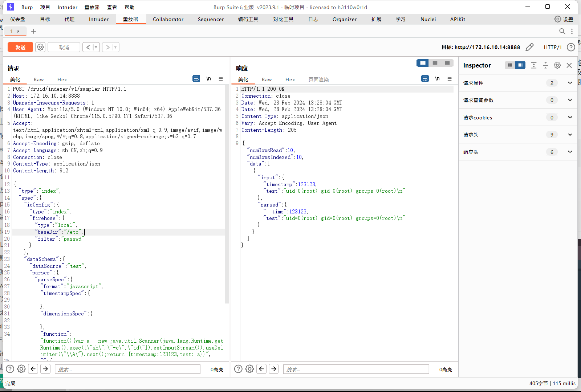Switch response view to Raw
The width and height of the screenshot is (581, 392).
[x=267, y=79]
